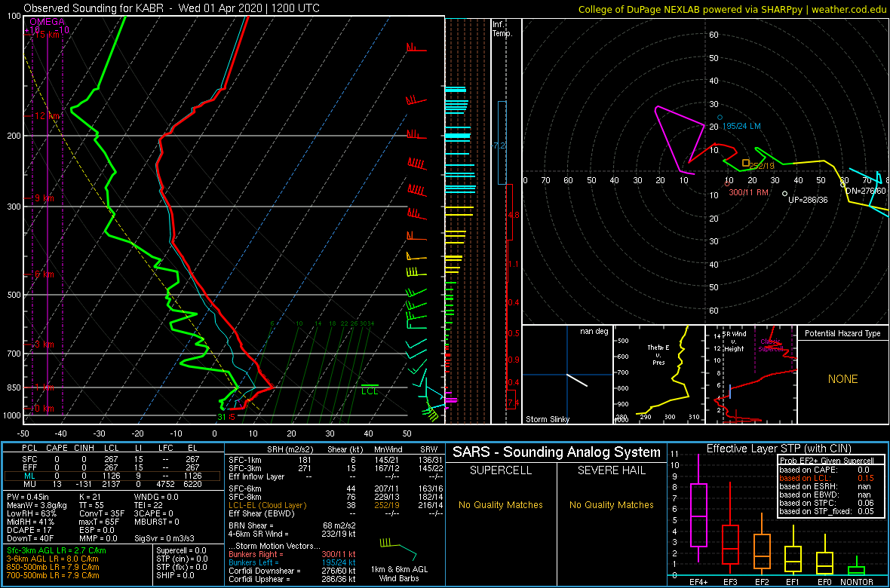Image resolution: width=890 pixels, height=588 pixels.
Task: Click the '12 km' height marker
Action: pyautogui.click(x=45, y=116)
